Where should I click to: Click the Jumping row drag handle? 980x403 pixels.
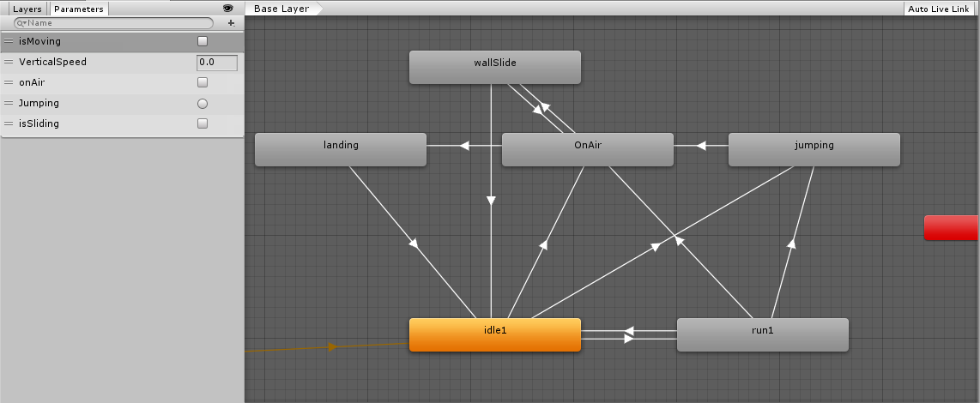pos(8,103)
